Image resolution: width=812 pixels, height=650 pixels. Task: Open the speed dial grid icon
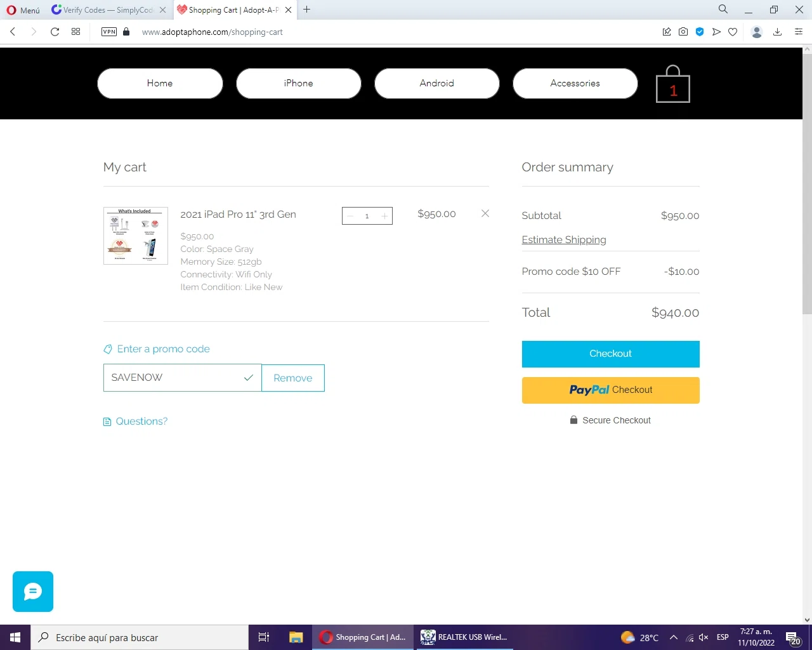pyautogui.click(x=76, y=32)
